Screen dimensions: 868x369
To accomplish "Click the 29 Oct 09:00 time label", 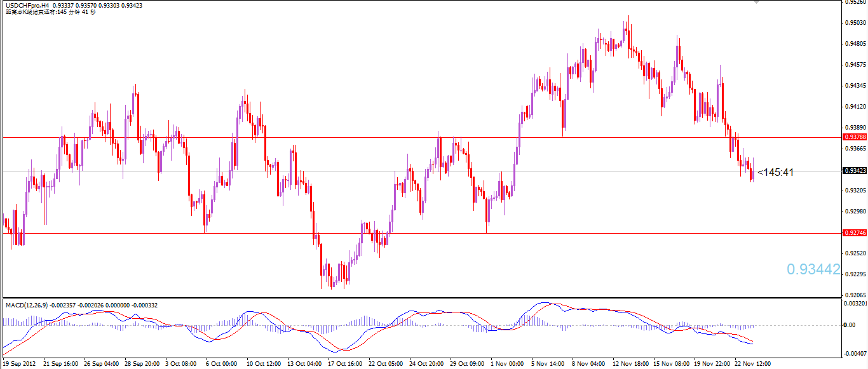I will click(467, 364).
